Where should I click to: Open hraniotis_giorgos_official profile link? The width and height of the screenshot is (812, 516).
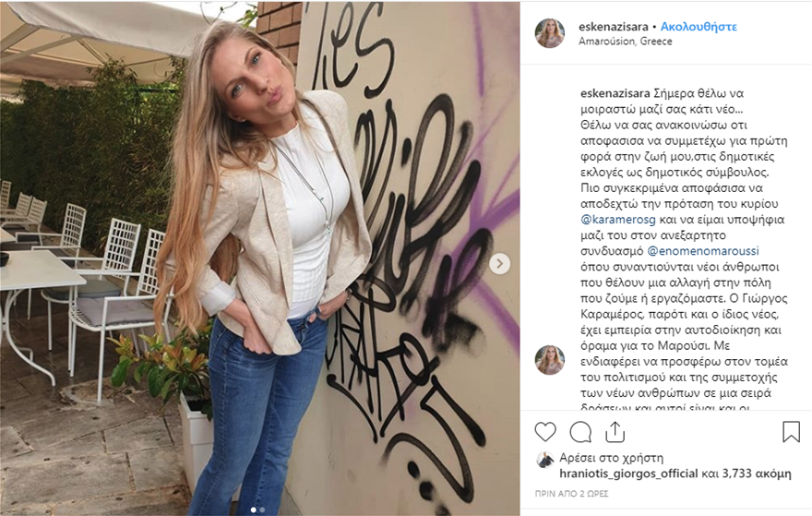pos(628,474)
